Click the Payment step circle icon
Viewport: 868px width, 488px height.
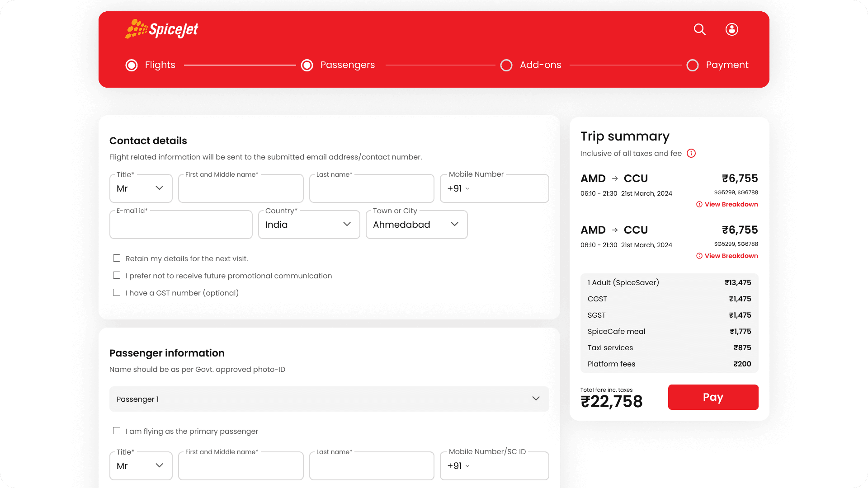(x=692, y=65)
